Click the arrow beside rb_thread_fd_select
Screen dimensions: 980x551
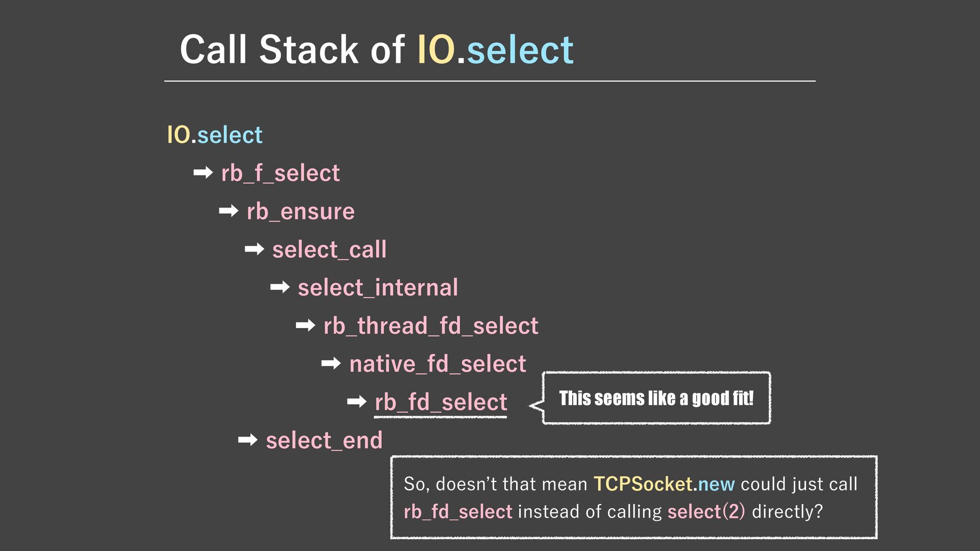click(305, 325)
